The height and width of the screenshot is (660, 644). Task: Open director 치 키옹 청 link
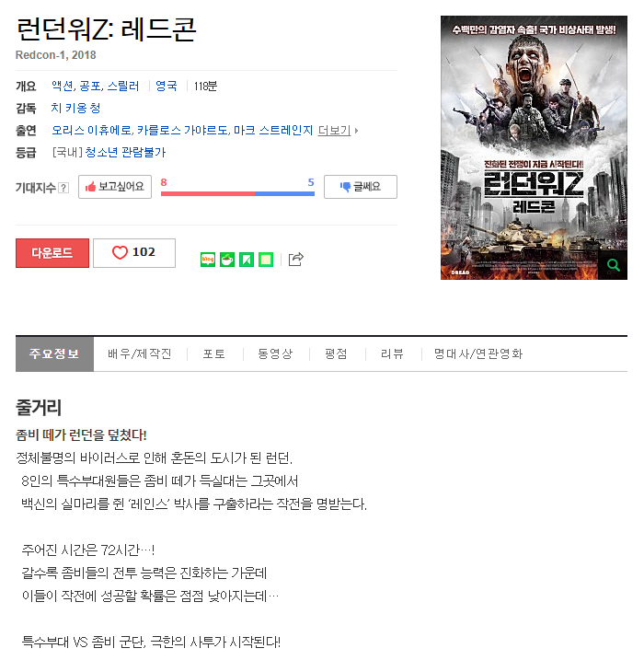tap(75, 109)
